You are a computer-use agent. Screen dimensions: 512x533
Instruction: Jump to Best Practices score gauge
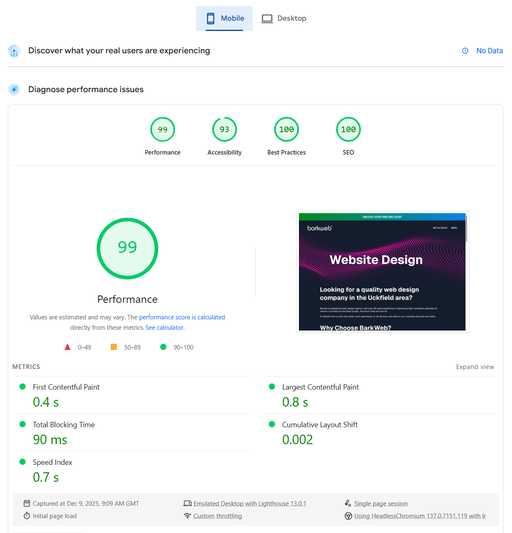point(286,130)
